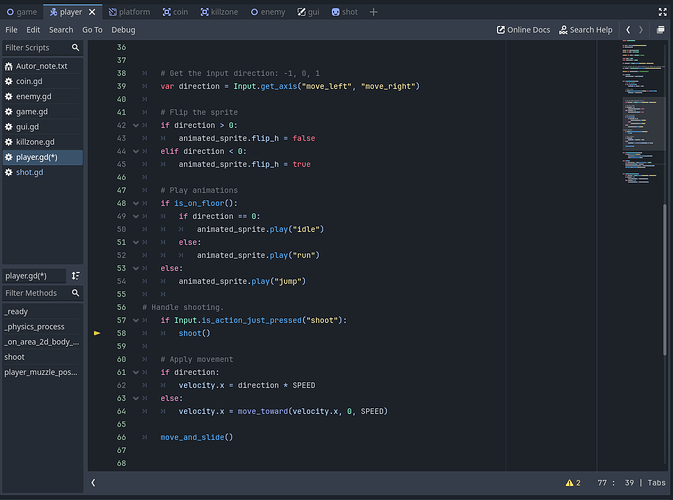Image resolution: width=673 pixels, height=500 pixels.
Task: Click the Filter Scripts search icon
Action: point(76,48)
